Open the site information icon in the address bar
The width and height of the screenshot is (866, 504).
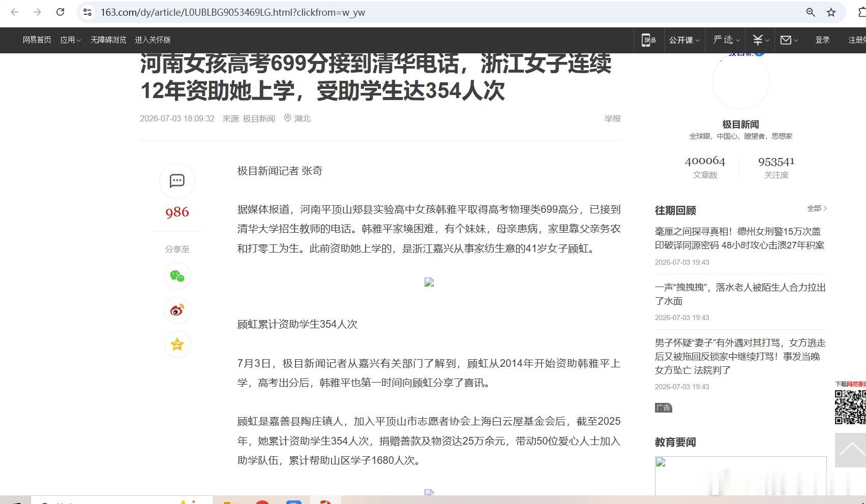(x=87, y=12)
